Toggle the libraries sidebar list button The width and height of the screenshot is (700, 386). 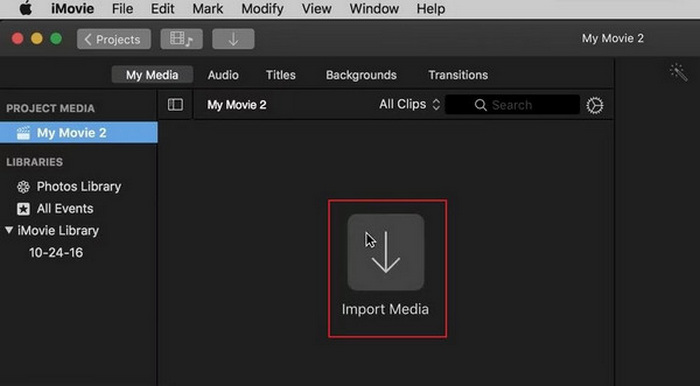(175, 105)
